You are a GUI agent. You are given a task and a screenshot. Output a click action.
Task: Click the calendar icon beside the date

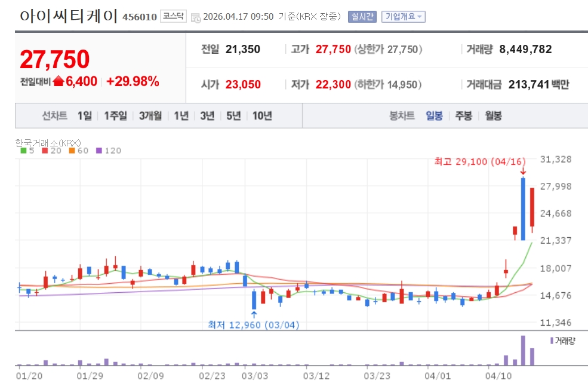coord(196,18)
